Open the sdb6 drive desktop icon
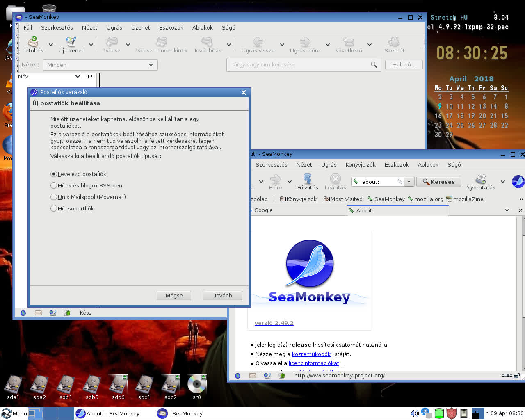The image size is (525, 420). click(118, 385)
